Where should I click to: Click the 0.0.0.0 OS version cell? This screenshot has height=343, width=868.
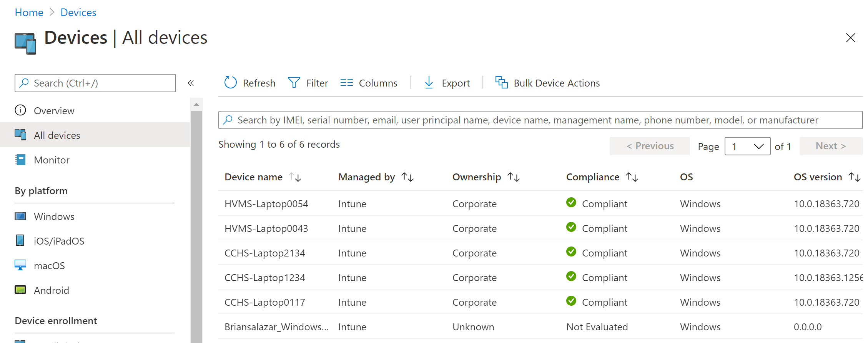pyautogui.click(x=808, y=327)
